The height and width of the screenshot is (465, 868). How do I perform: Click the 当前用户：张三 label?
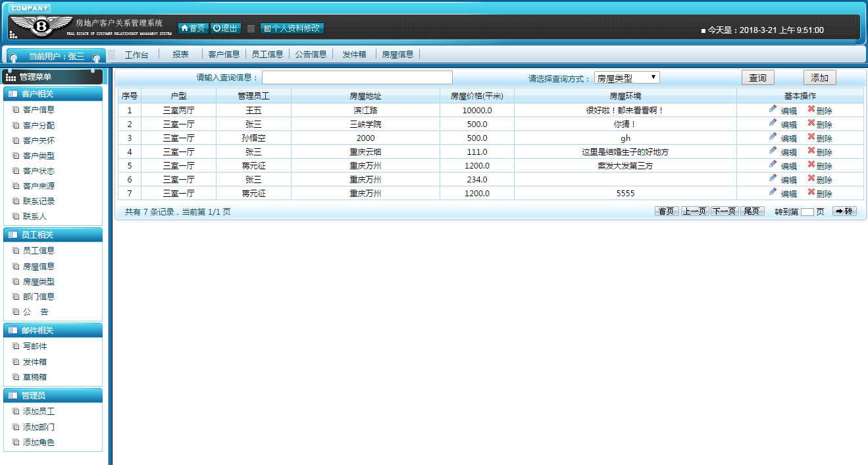[57, 57]
